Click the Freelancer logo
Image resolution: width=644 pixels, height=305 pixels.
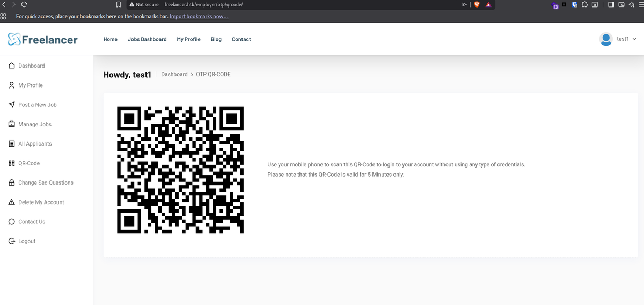click(x=43, y=39)
